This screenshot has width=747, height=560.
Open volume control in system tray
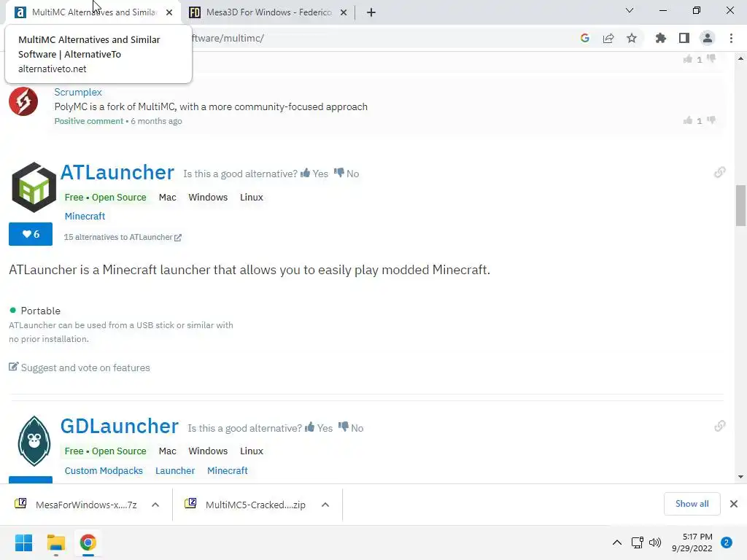(655, 542)
